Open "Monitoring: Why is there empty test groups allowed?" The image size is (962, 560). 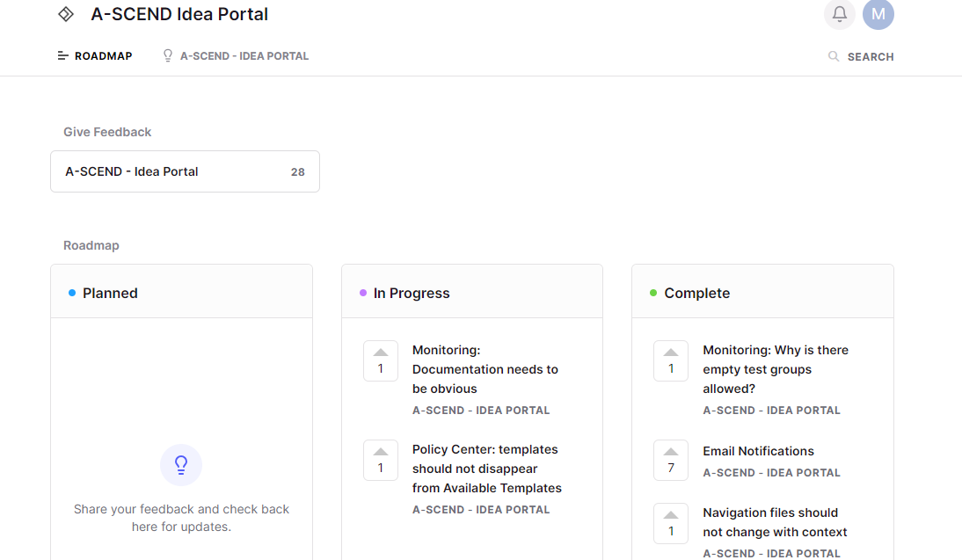[775, 368]
